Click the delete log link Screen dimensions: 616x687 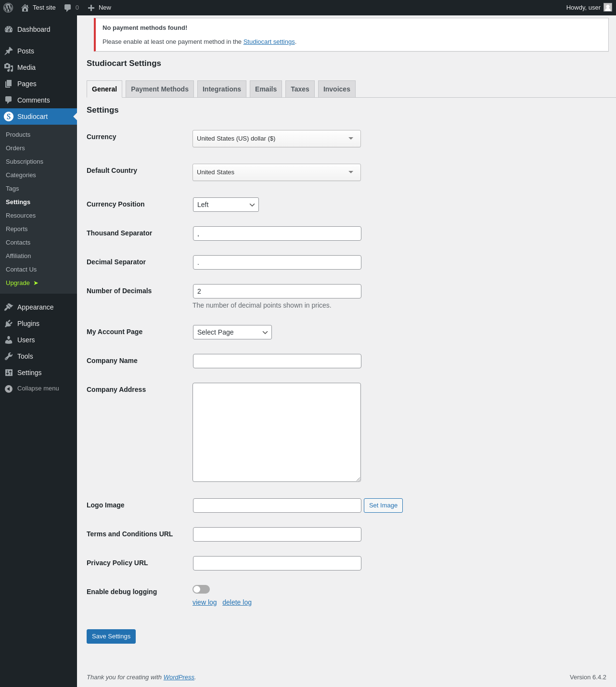237,602
